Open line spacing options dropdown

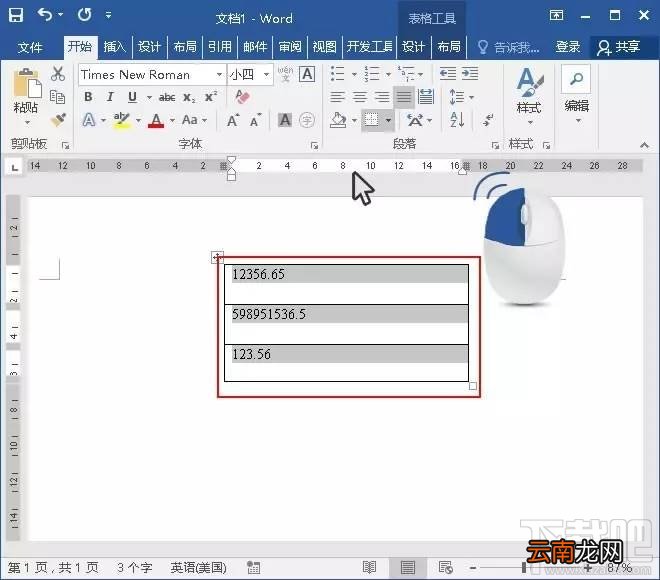pyautogui.click(x=462, y=97)
